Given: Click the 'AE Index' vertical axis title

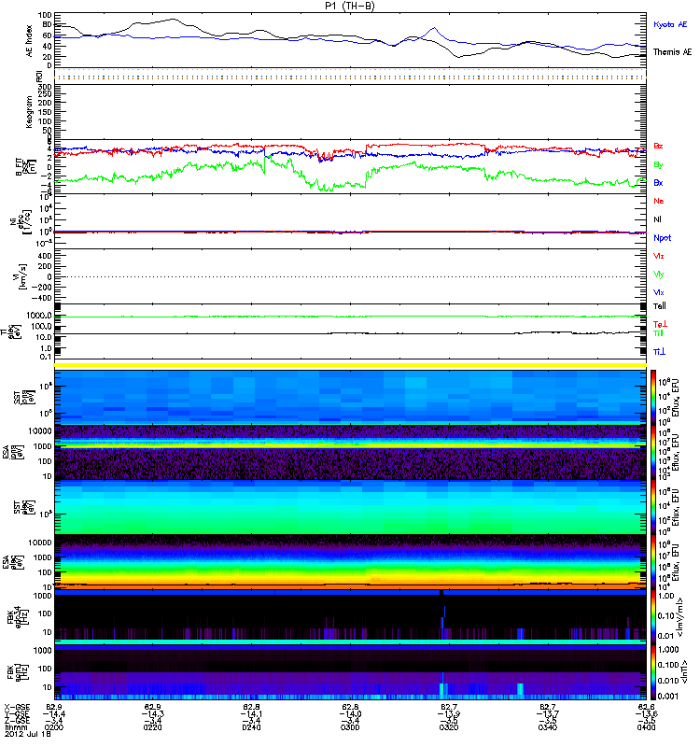Looking at the screenshot, I should (30, 41).
